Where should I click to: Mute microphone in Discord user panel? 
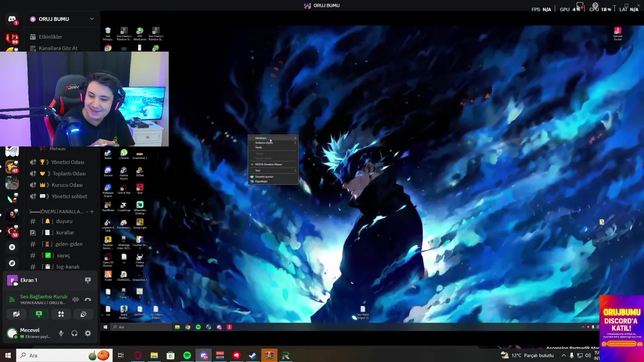[61, 333]
